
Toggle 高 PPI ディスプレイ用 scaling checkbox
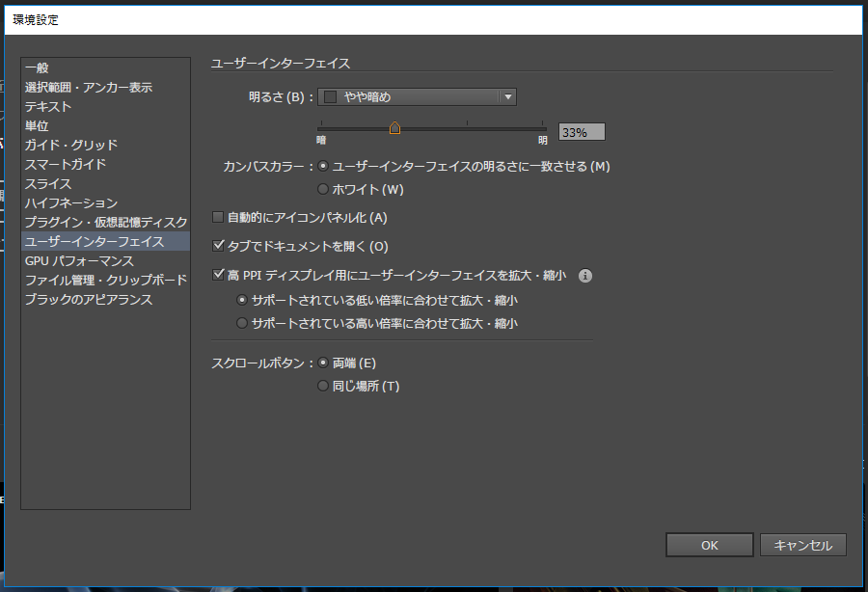218,275
